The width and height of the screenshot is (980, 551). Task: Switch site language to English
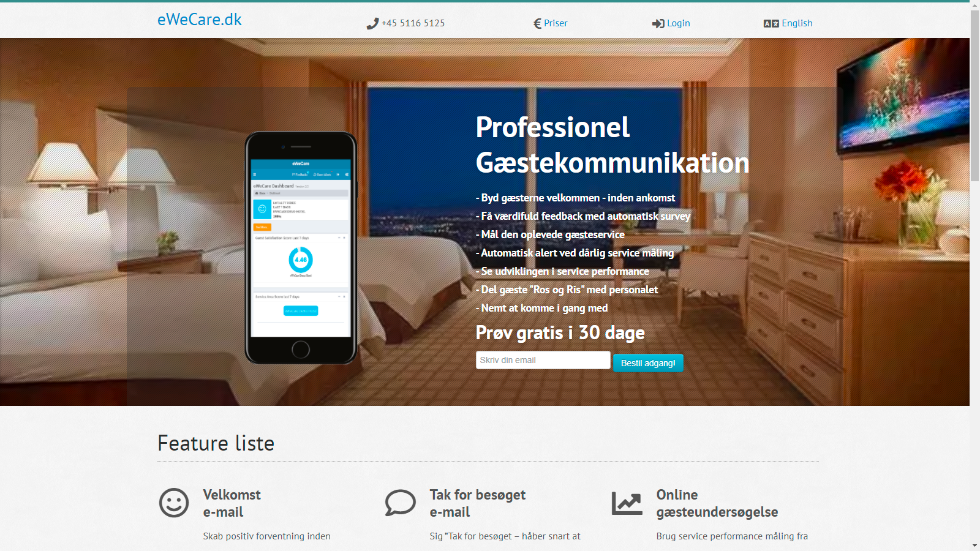[797, 23]
